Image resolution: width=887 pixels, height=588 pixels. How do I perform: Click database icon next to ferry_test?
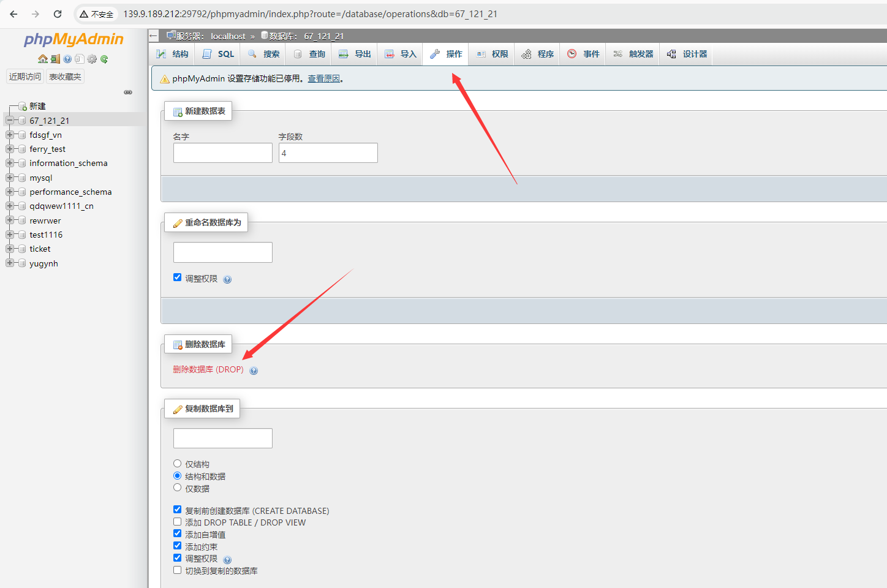[x=22, y=149]
